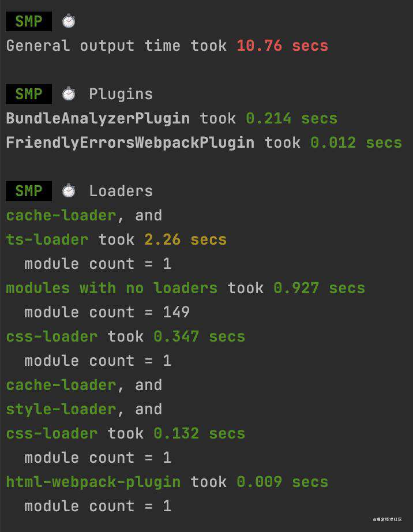Viewport: 413px width, 532px height.
Task: Click the stopwatch icon beside the top SMP badge
Action: point(69,21)
